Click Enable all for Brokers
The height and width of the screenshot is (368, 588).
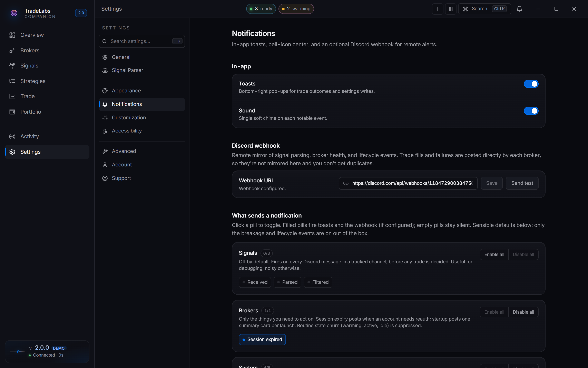point(494,312)
